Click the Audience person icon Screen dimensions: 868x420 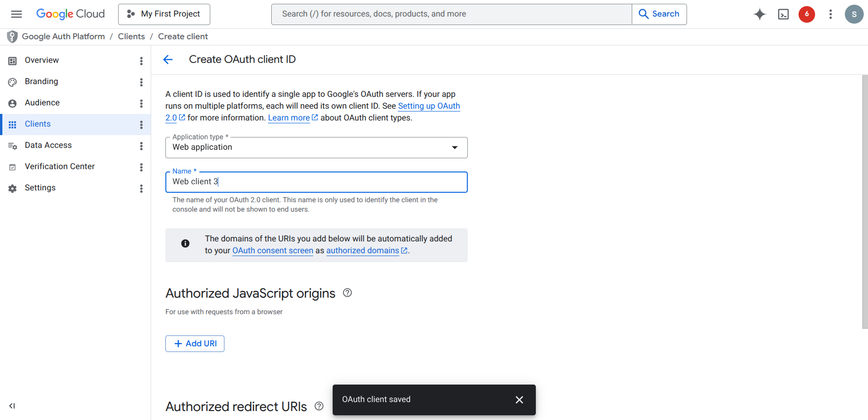pyautogui.click(x=13, y=103)
